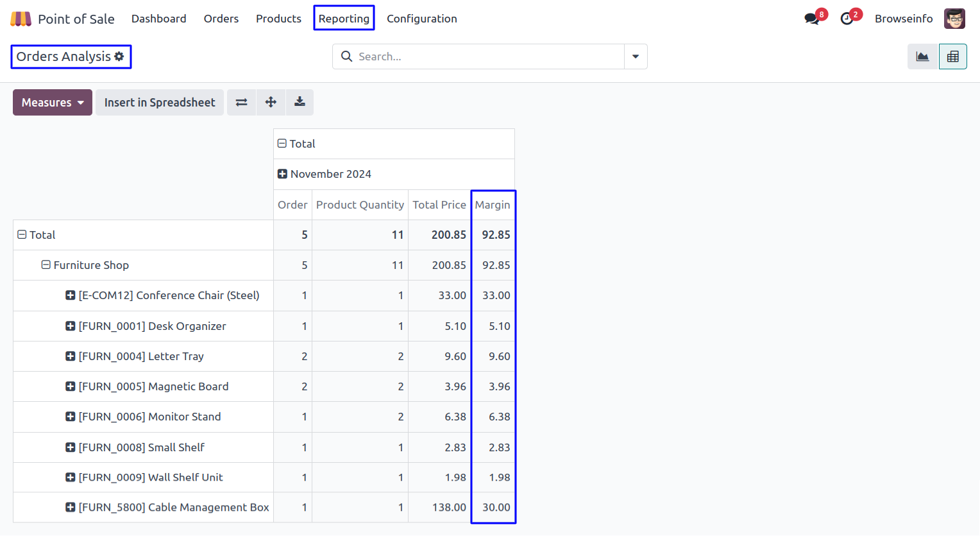This screenshot has height=536, width=980.
Task: Download the pivot table as file
Action: pos(300,102)
